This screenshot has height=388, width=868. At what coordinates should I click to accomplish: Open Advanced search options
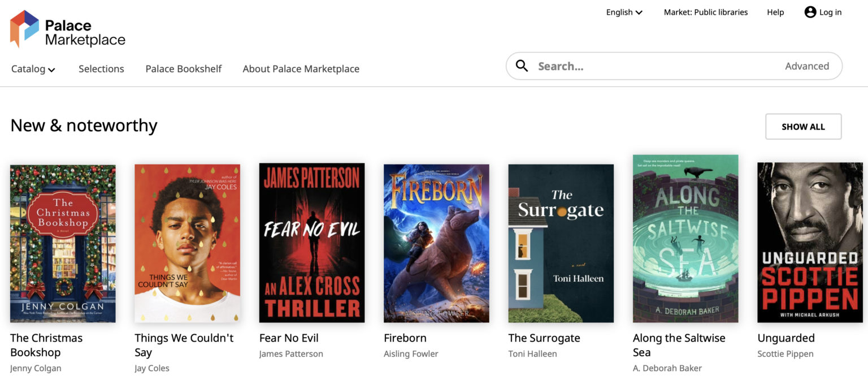806,66
